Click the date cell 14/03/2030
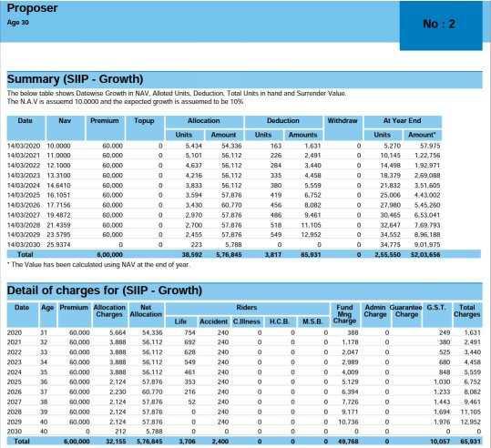This screenshot has width=491, height=448. (x=24, y=245)
